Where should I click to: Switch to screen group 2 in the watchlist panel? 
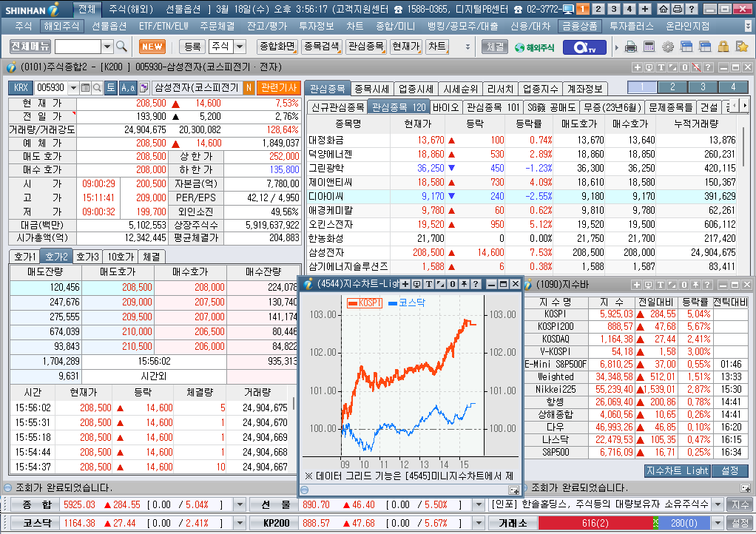(x=672, y=87)
